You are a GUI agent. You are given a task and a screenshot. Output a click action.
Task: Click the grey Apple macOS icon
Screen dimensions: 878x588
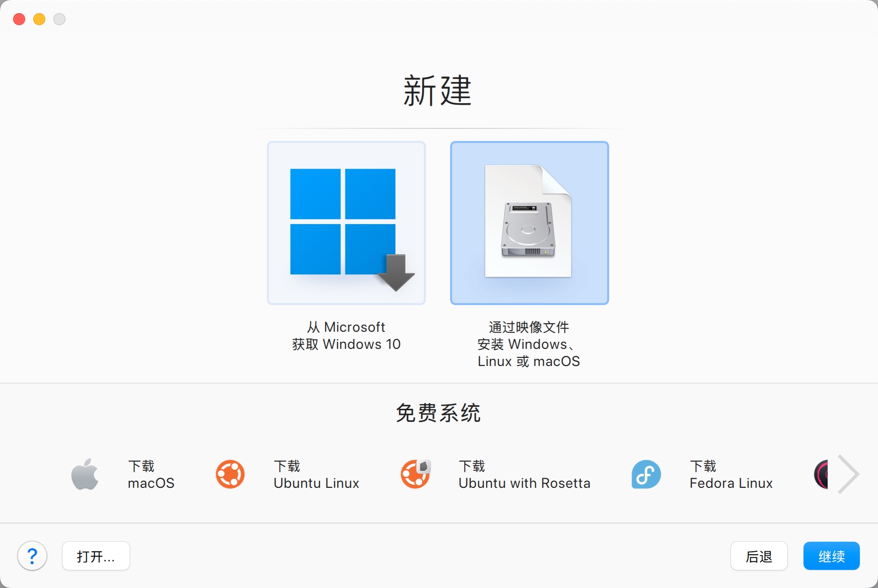pos(85,474)
